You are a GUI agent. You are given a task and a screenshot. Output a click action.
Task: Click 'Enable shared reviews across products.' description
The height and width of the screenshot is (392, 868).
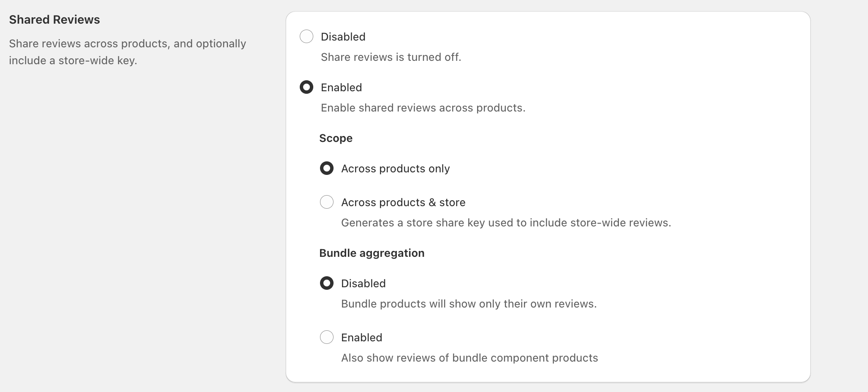coord(423,108)
